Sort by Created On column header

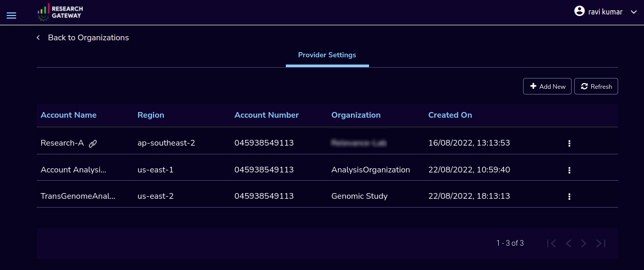(x=450, y=115)
